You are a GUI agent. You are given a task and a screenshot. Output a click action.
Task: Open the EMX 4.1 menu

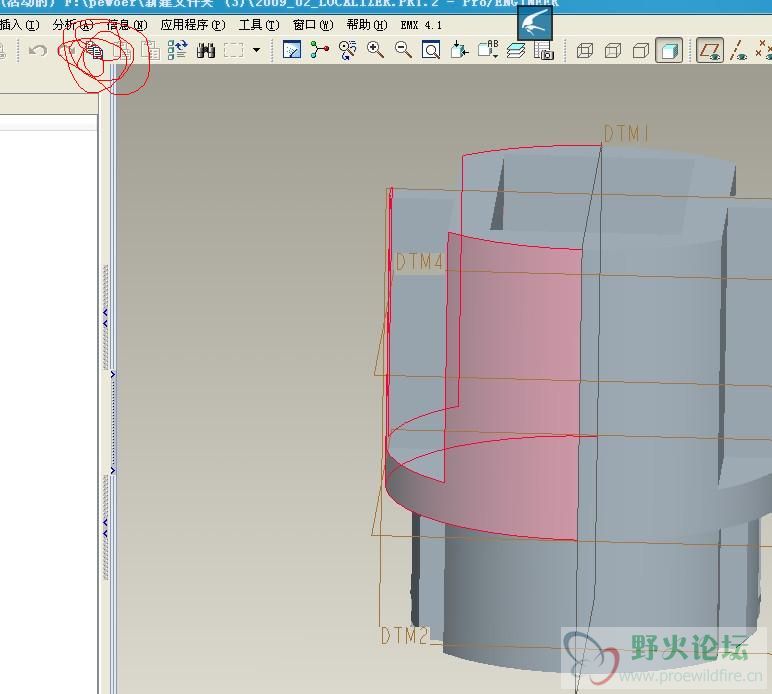[x=421, y=25]
